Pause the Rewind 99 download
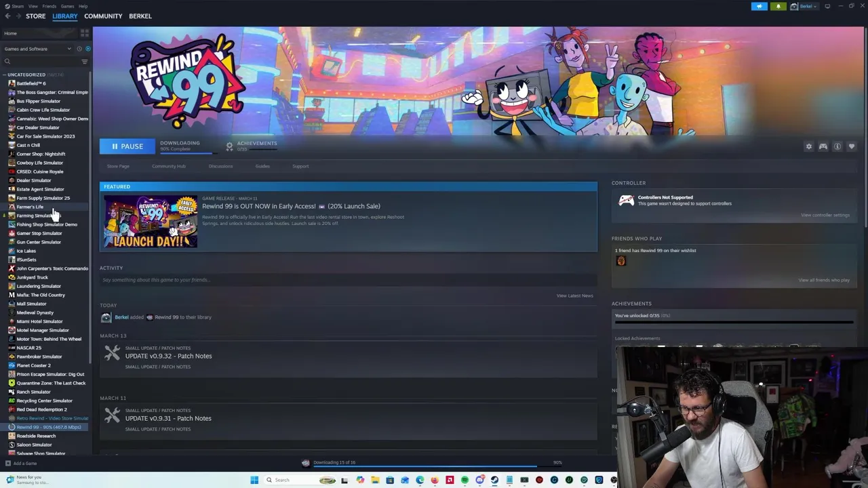 click(127, 146)
